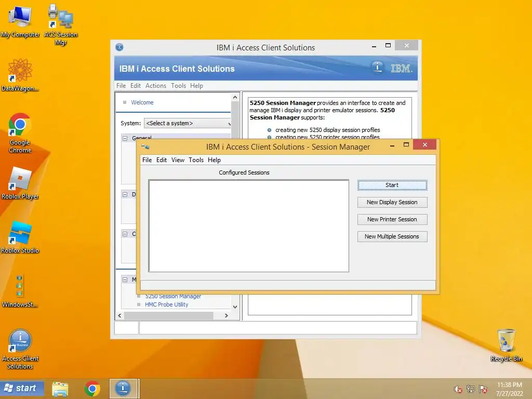Click horizontal scroll left arrow
The height and width of the screenshot is (399, 532).
(x=120, y=315)
